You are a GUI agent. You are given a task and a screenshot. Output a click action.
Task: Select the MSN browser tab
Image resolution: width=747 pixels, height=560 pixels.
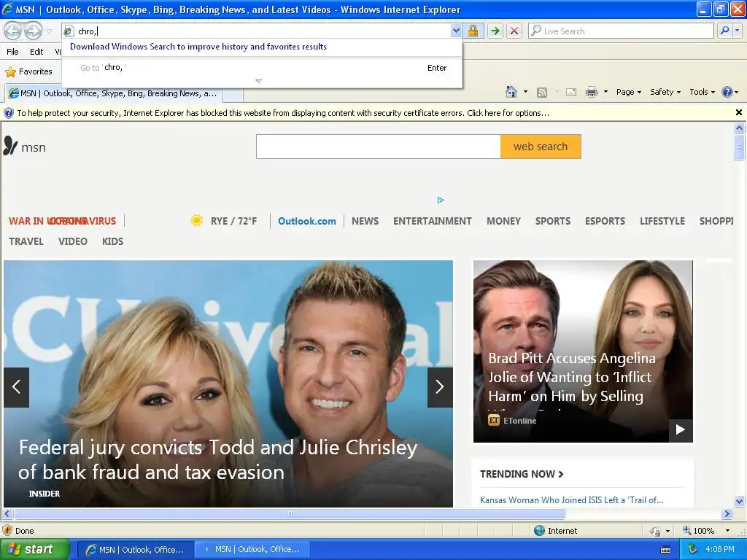click(x=113, y=93)
